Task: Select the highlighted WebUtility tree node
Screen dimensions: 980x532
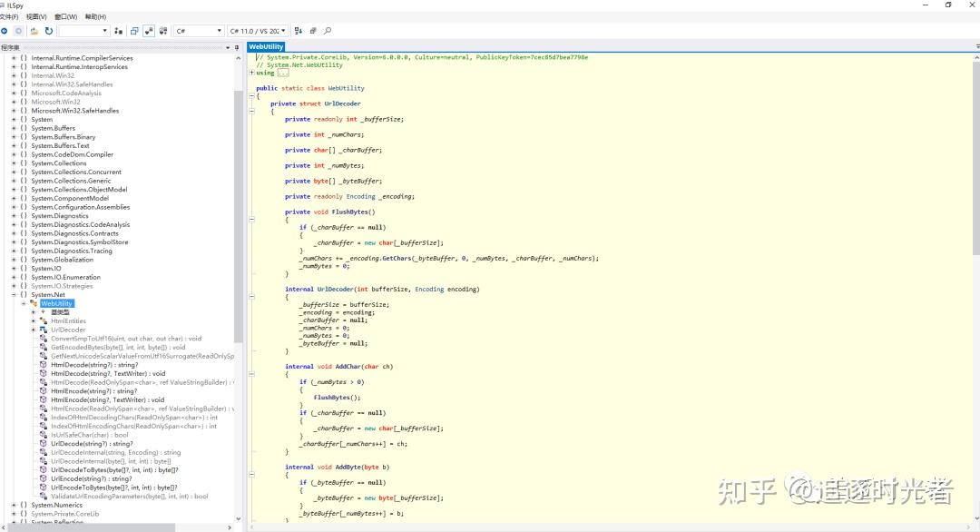Action: (x=57, y=303)
